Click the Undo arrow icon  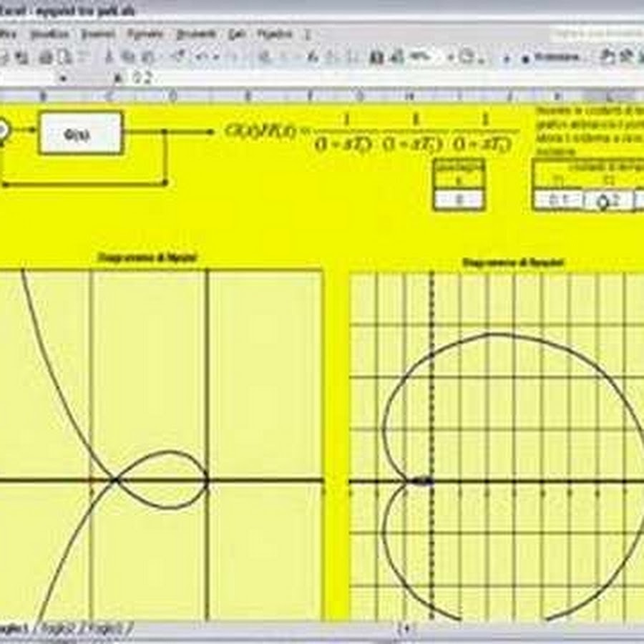(200, 57)
